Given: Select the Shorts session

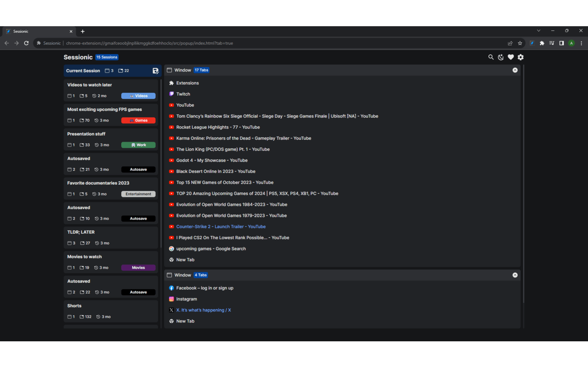Looking at the screenshot, I should coord(111,311).
